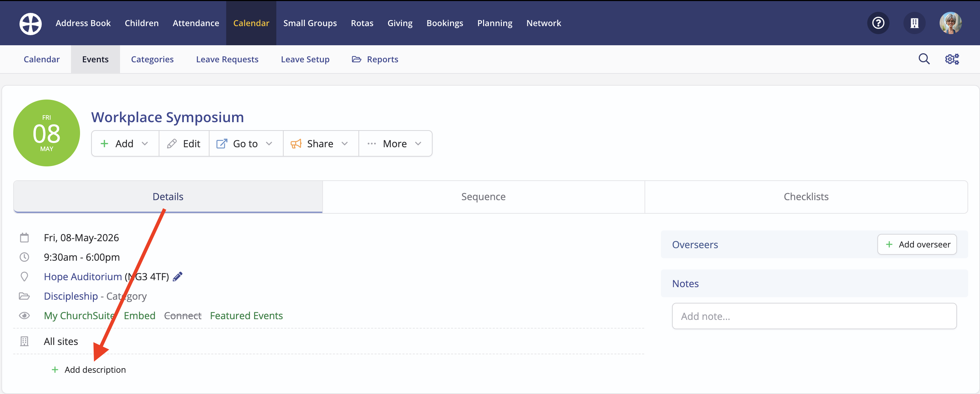Open the Go to dropdown

[x=246, y=143]
